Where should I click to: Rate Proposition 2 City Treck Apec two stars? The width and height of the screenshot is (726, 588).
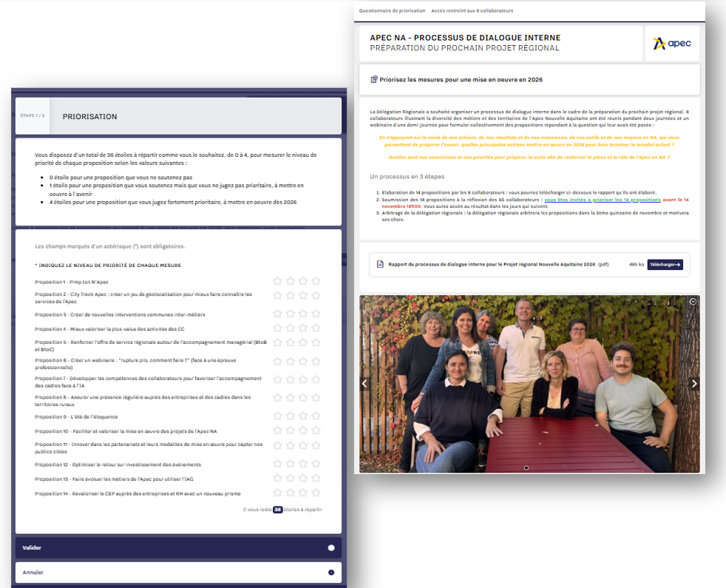[x=291, y=295]
